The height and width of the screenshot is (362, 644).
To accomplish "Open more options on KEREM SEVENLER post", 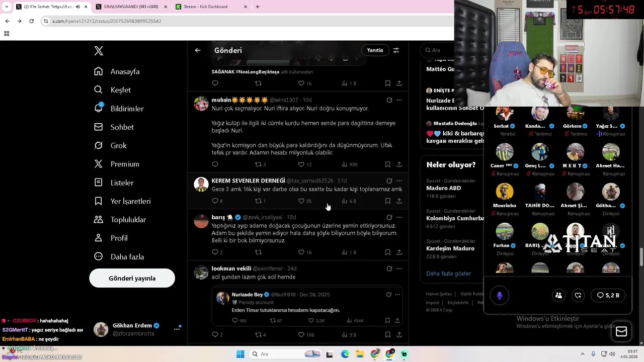I will coord(399,180).
